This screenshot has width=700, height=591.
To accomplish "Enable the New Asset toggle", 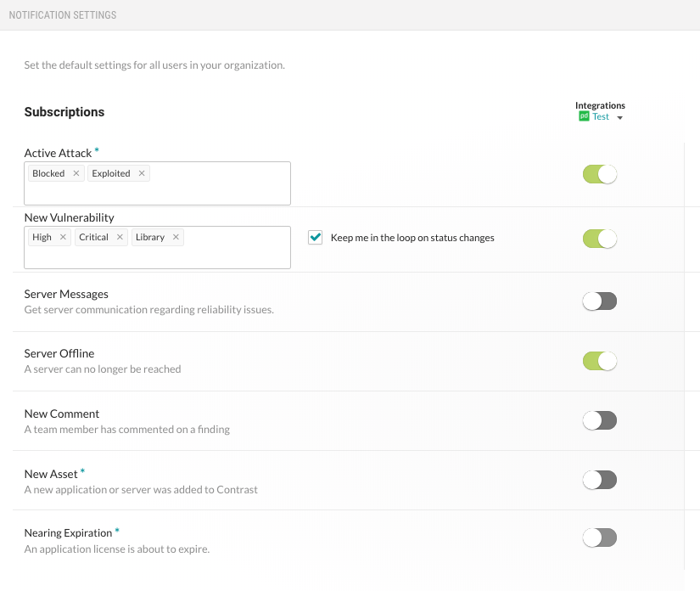I will point(599,480).
